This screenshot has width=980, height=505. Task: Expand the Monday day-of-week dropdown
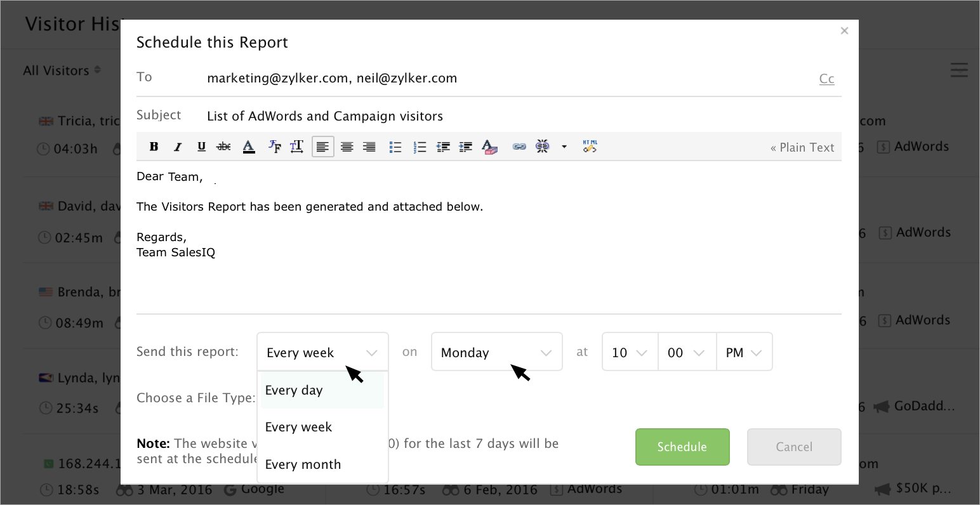tap(496, 352)
